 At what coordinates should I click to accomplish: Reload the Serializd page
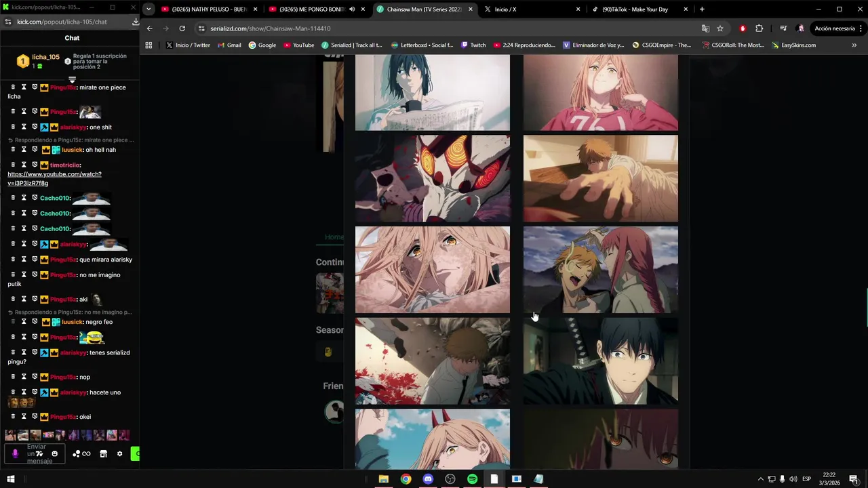click(182, 28)
